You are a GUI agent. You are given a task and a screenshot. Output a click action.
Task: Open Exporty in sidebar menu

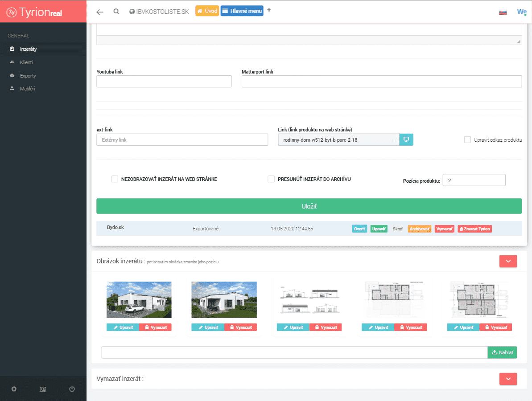tap(28, 76)
